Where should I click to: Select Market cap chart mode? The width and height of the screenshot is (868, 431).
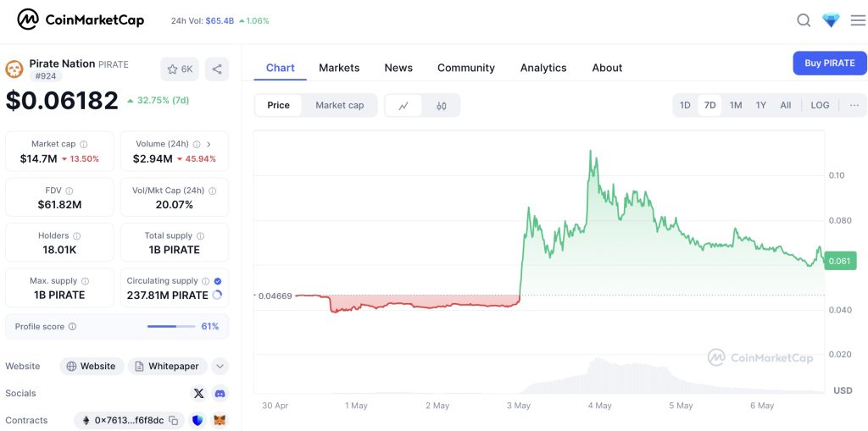[340, 105]
